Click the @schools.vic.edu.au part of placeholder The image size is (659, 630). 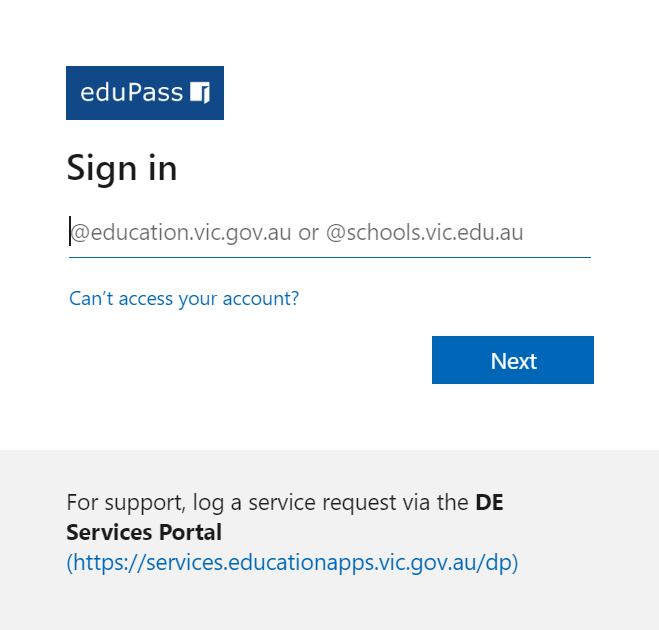pos(424,232)
